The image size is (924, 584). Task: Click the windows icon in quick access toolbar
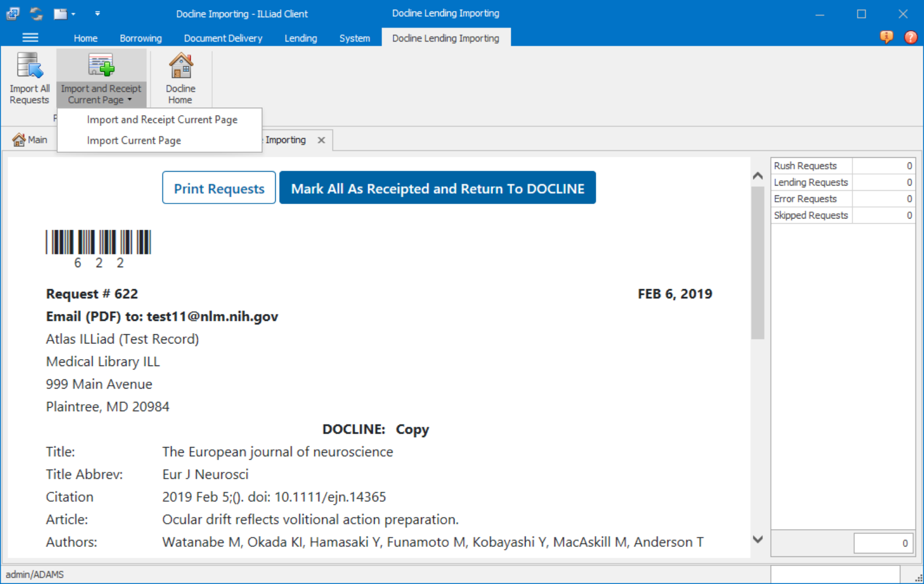click(13, 13)
